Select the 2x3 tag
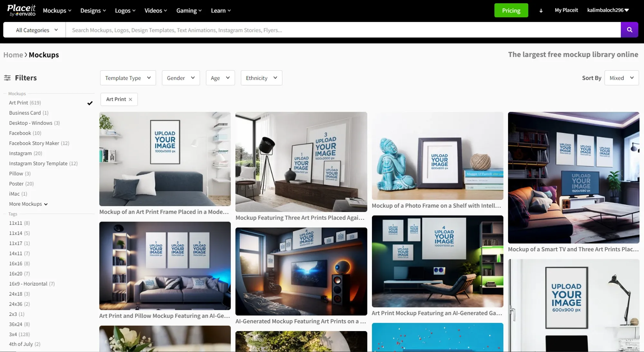 click(17, 314)
